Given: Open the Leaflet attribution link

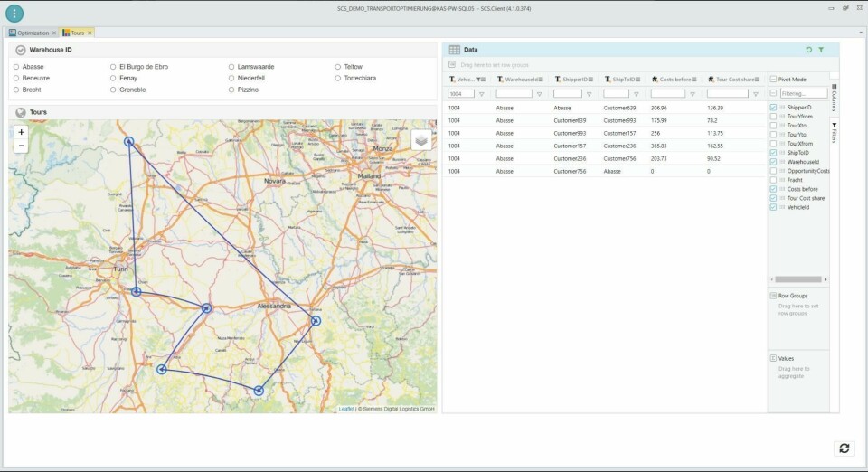Looking at the screenshot, I should coord(346,409).
